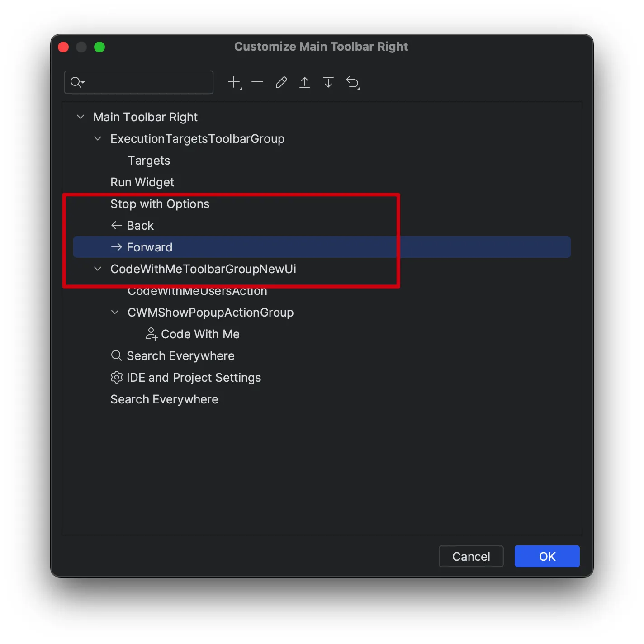Collapse the CodeWithMeToolbarGroupNewUi node
Viewport: 644px width, 644px height.
(x=98, y=269)
